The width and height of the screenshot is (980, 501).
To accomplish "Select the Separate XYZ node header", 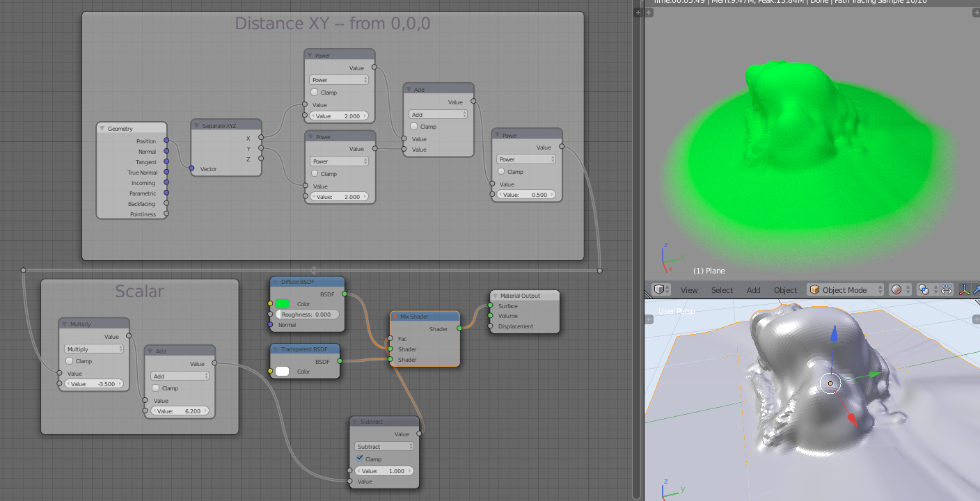I will point(226,125).
